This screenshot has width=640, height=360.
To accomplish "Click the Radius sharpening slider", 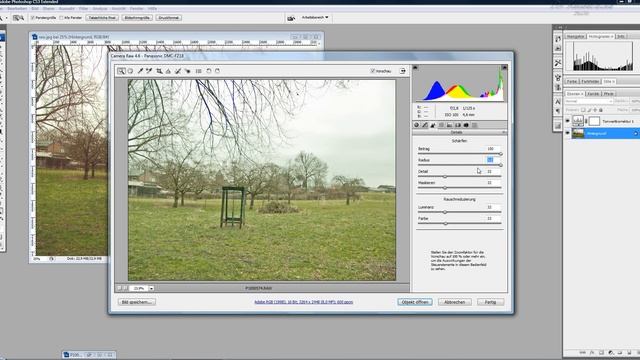I will 459,165.
